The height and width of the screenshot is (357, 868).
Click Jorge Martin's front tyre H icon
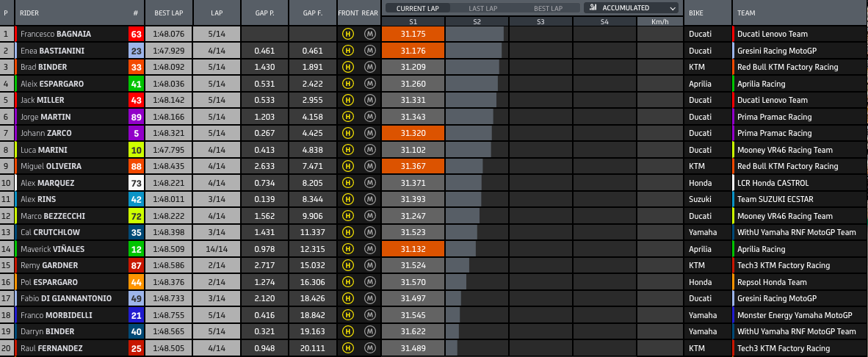(347, 117)
